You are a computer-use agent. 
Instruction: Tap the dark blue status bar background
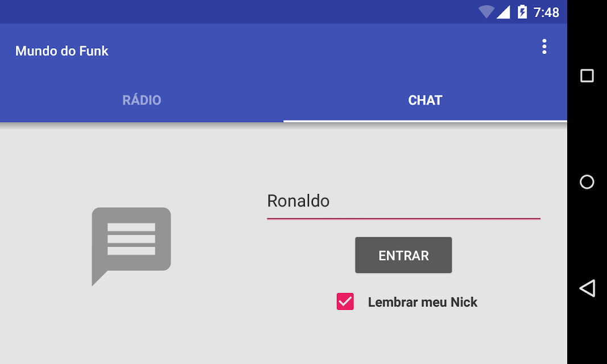228,11
